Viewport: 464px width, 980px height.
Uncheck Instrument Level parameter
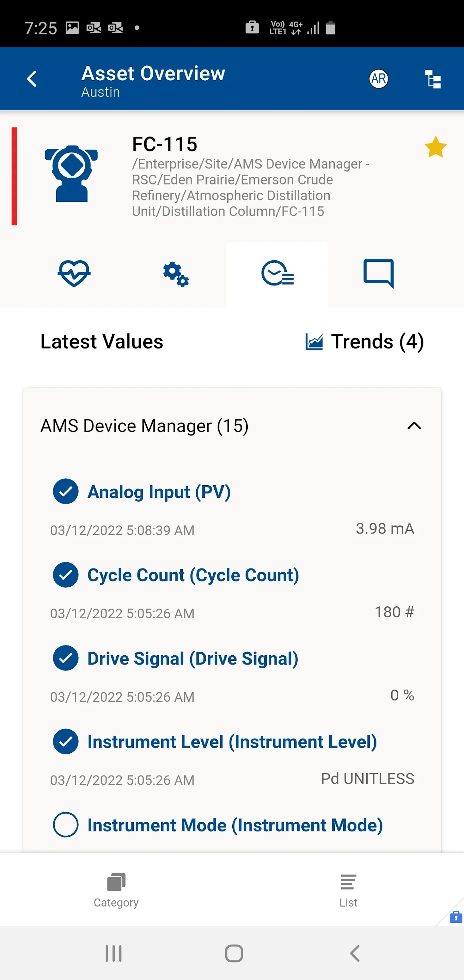click(66, 741)
